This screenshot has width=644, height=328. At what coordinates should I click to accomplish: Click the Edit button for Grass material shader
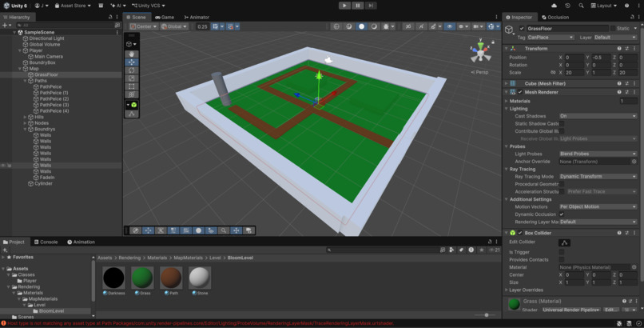coord(610,310)
